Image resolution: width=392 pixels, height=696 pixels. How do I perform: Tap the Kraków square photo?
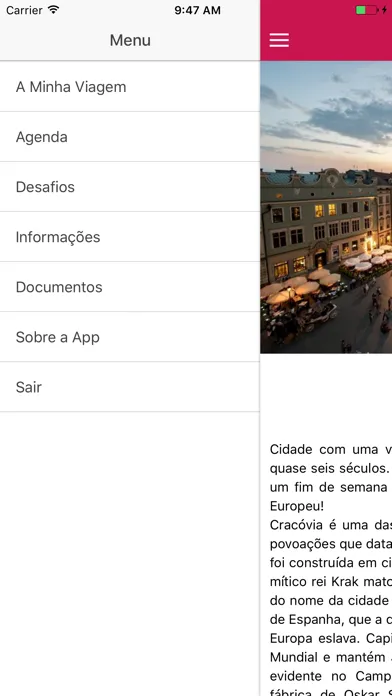[326, 207]
